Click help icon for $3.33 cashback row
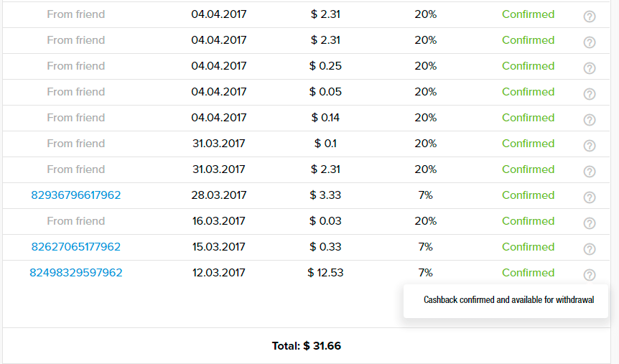The height and width of the screenshot is (364, 619). [590, 197]
